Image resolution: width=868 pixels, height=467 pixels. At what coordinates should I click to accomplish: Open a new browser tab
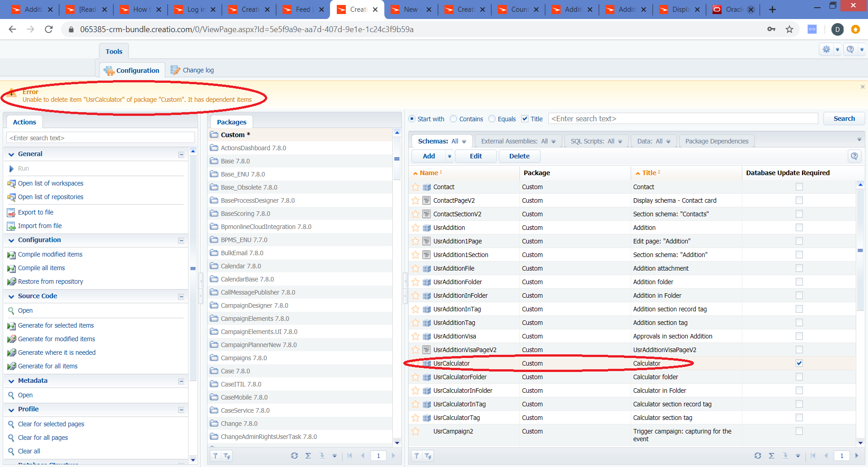pos(772,10)
